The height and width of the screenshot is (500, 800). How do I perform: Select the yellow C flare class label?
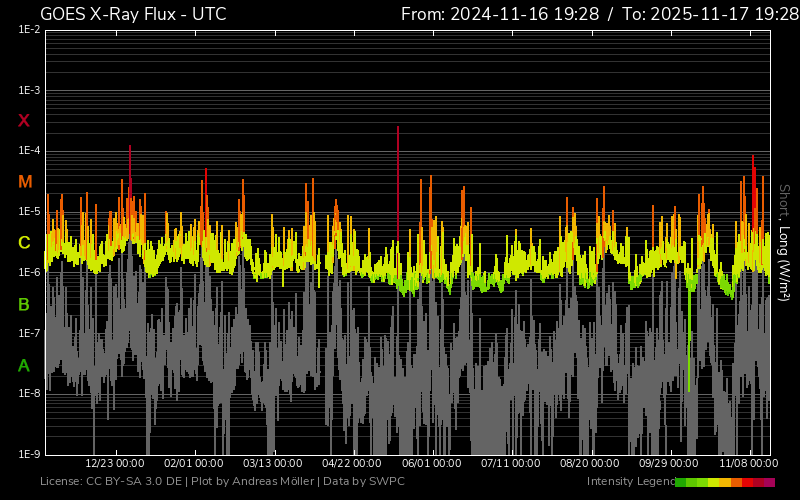click(24, 243)
